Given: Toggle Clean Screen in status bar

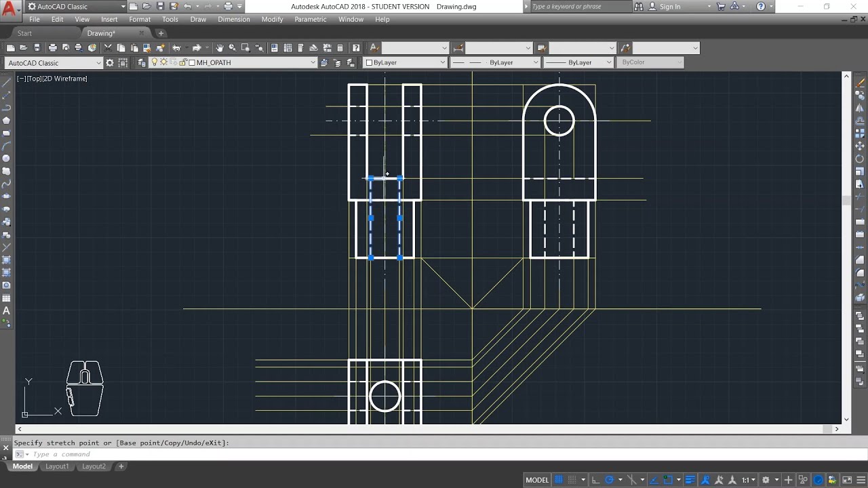Looking at the screenshot, I should [x=846, y=480].
